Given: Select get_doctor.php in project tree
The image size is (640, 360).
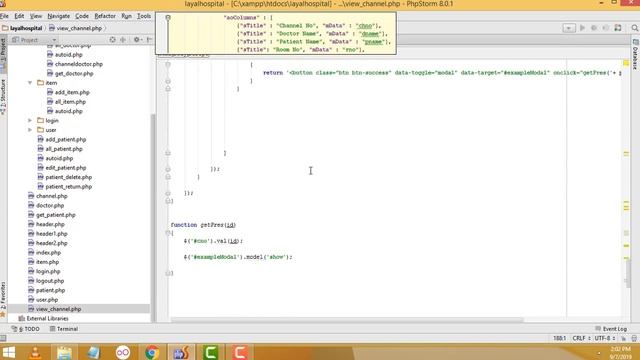Looking at the screenshot, I should tap(70, 73).
